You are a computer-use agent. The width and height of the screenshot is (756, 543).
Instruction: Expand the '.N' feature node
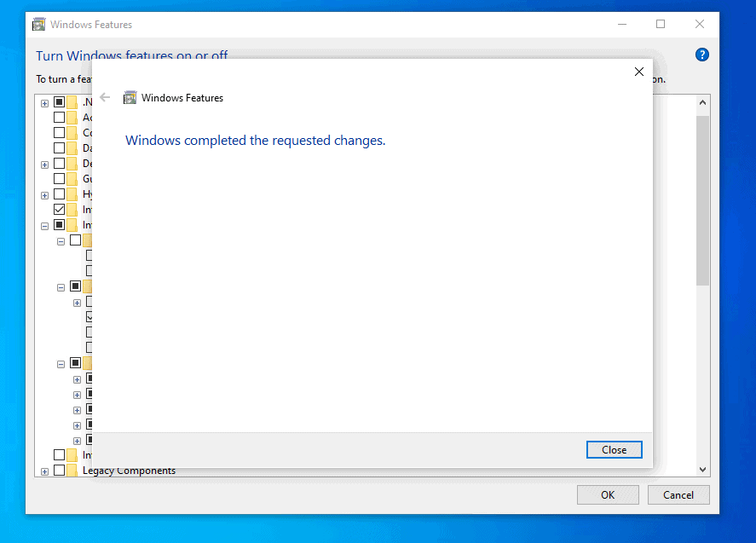45,103
